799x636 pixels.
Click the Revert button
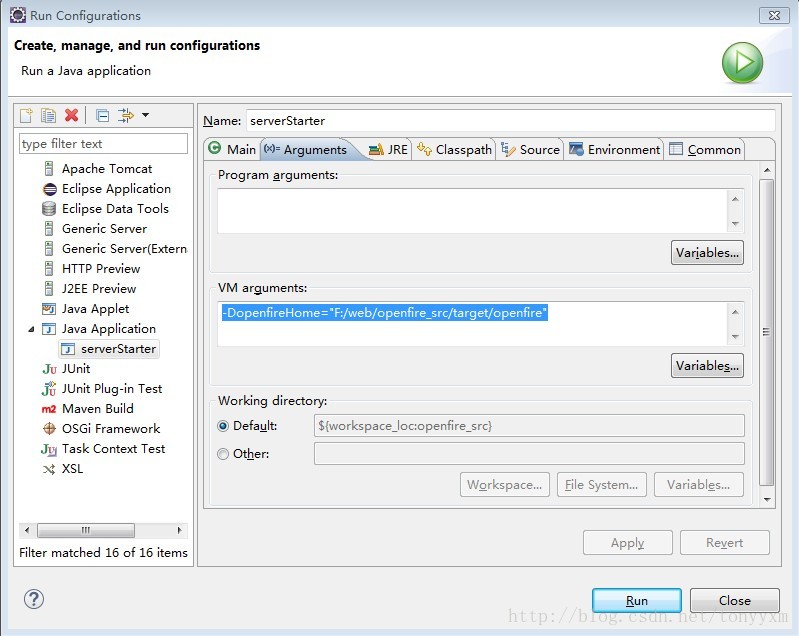[x=725, y=543]
